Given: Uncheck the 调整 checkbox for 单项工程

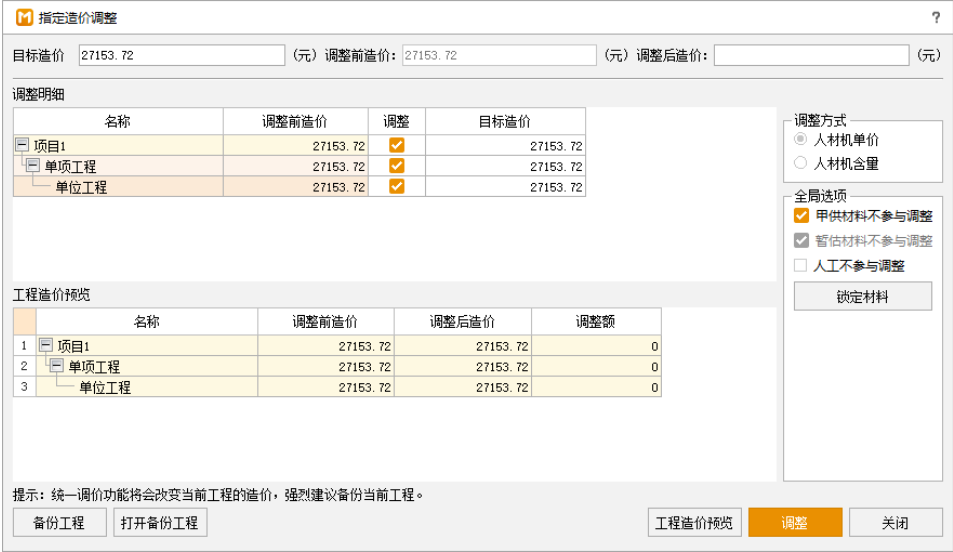Looking at the screenshot, I should point(397,166).
